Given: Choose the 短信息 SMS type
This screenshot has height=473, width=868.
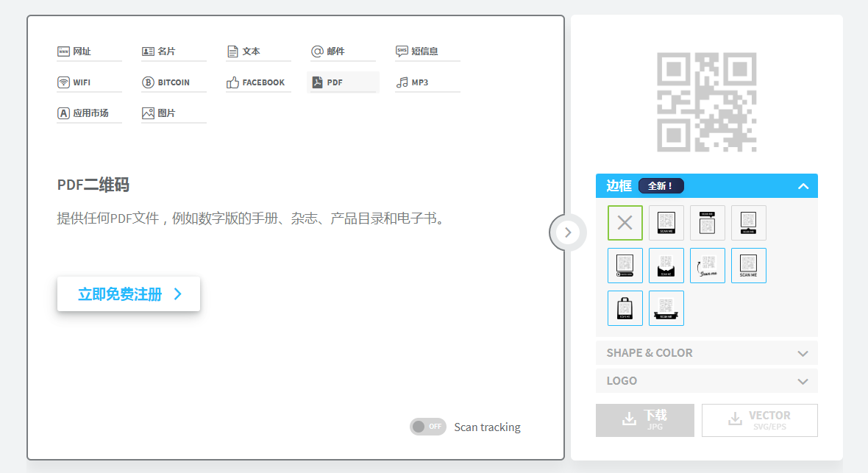Looking at the screenshot, I should pos(427,51).
